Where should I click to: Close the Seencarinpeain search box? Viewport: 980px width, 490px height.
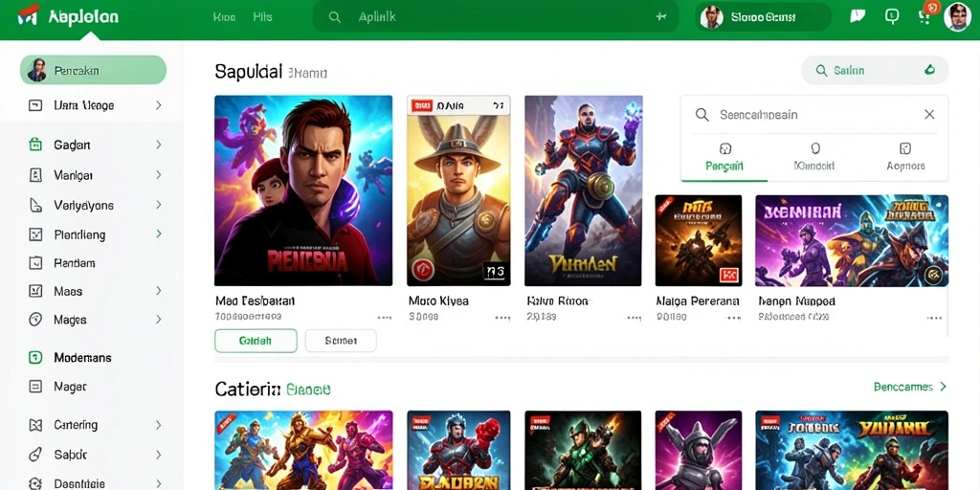(929, 115)
